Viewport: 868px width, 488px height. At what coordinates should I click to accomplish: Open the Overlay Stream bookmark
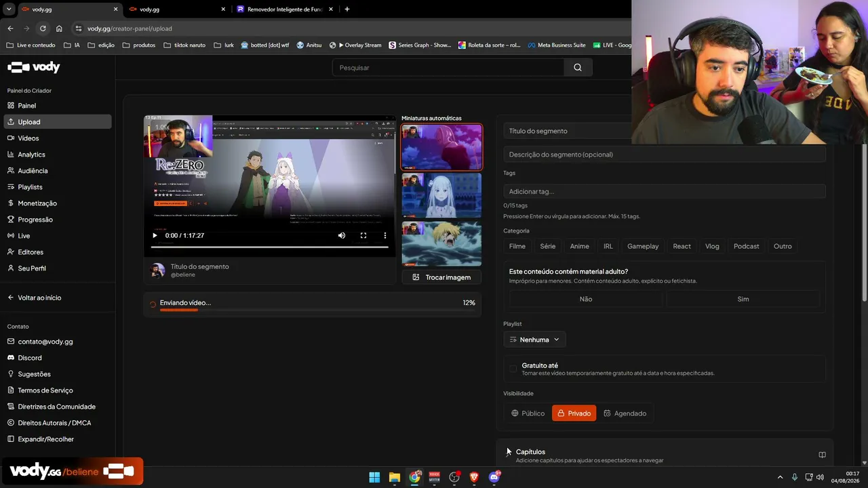click(x=355, y=45)
